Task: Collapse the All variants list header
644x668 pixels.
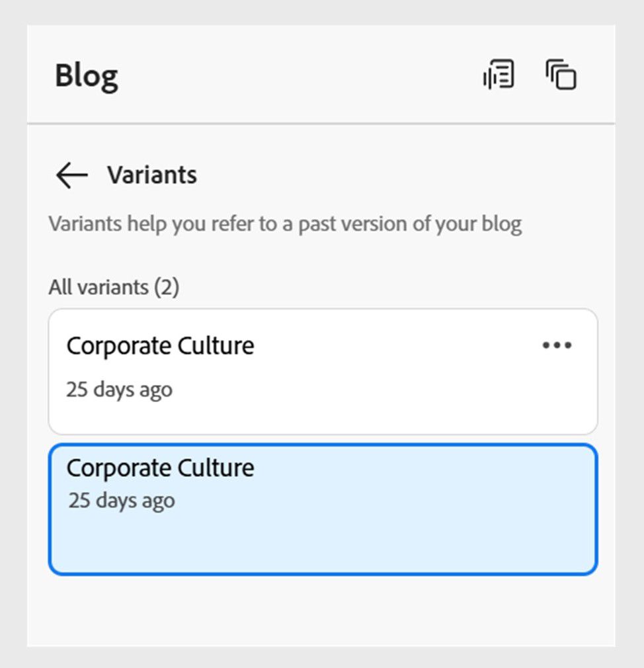Action: (114, 287)
